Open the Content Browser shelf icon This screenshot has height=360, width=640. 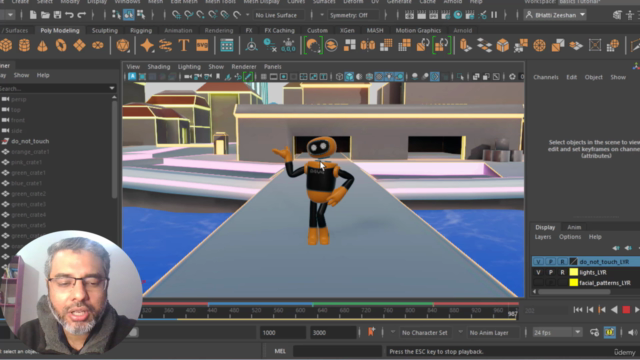(x=227, y=45)
